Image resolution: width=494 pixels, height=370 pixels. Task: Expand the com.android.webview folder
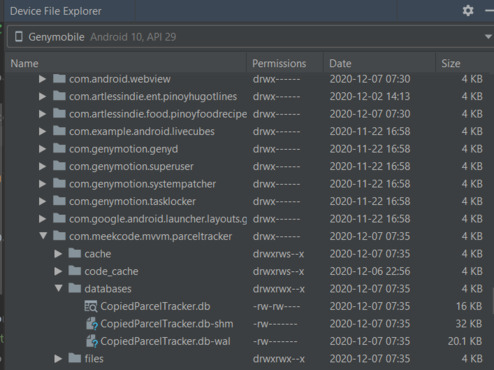point(42,79)
